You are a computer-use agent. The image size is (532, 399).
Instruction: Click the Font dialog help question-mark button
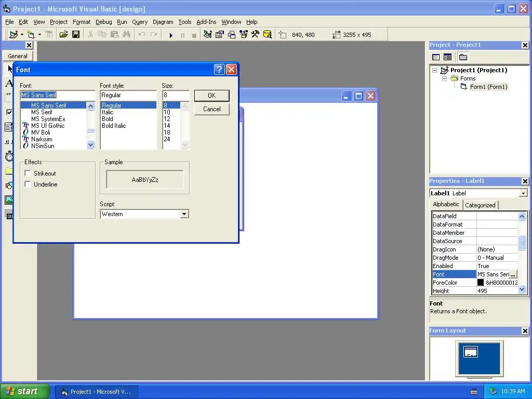coord(220,70)
